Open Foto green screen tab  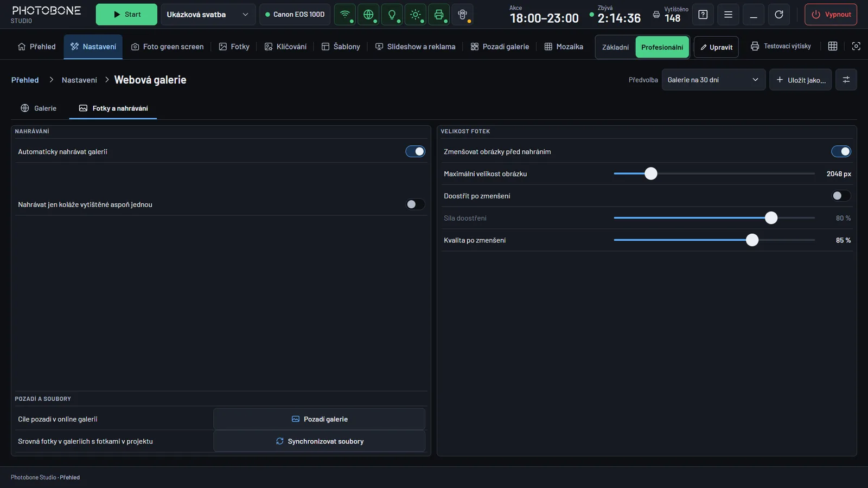[168, 47]
